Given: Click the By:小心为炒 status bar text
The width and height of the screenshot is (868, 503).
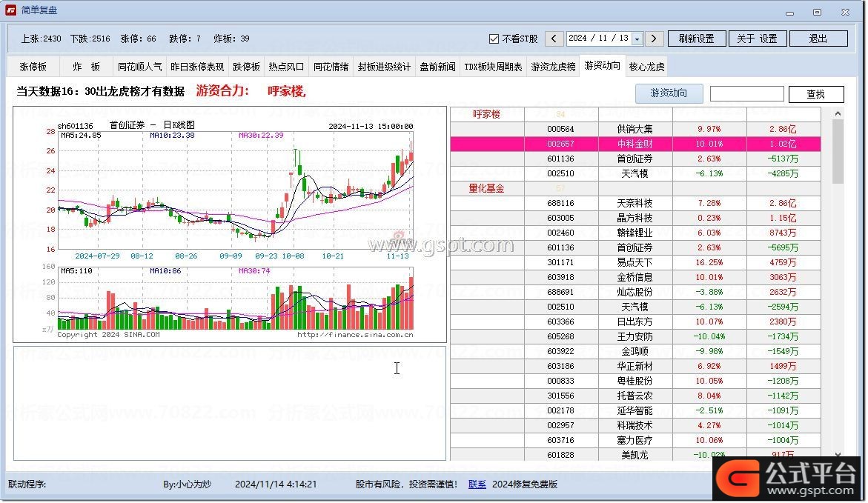Looking at the screenshot, I should click(x=187, y=484).
